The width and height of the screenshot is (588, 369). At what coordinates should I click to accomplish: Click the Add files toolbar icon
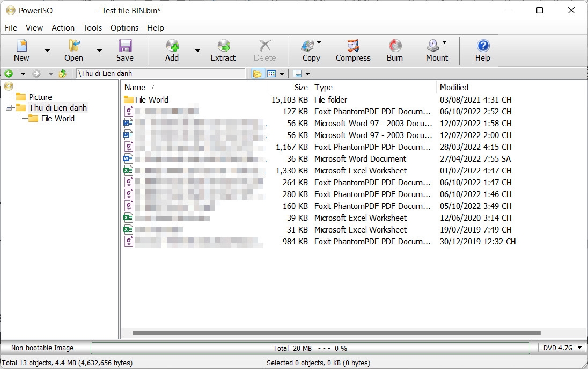coord(172,46)
